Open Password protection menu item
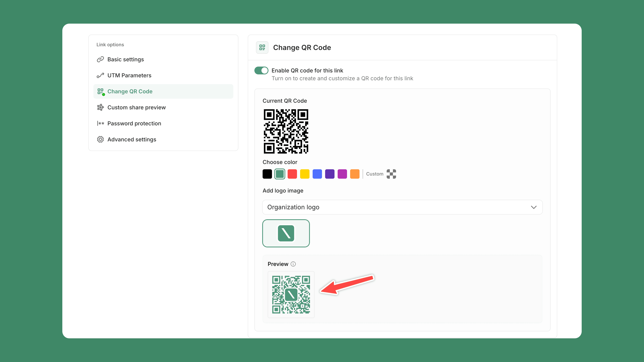This screenshot has height=362, width=644. tap(163, 123)
